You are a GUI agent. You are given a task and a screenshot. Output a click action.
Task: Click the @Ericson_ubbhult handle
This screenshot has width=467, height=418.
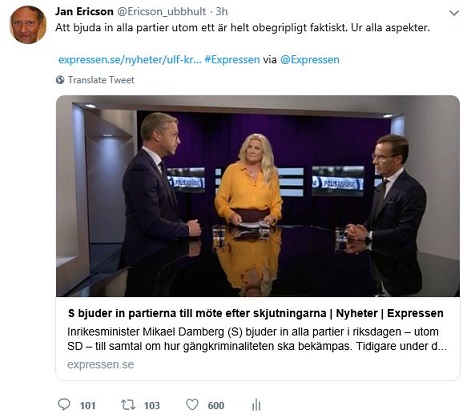(161, 12)
